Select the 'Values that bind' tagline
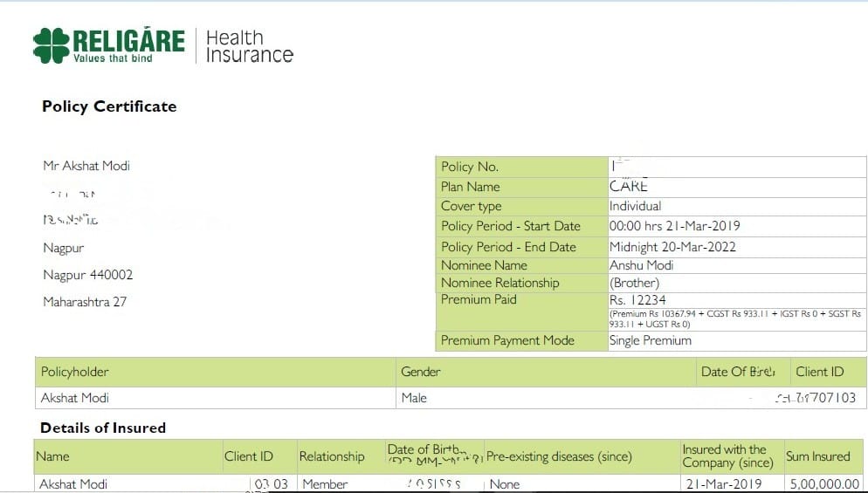 [113, 58]
